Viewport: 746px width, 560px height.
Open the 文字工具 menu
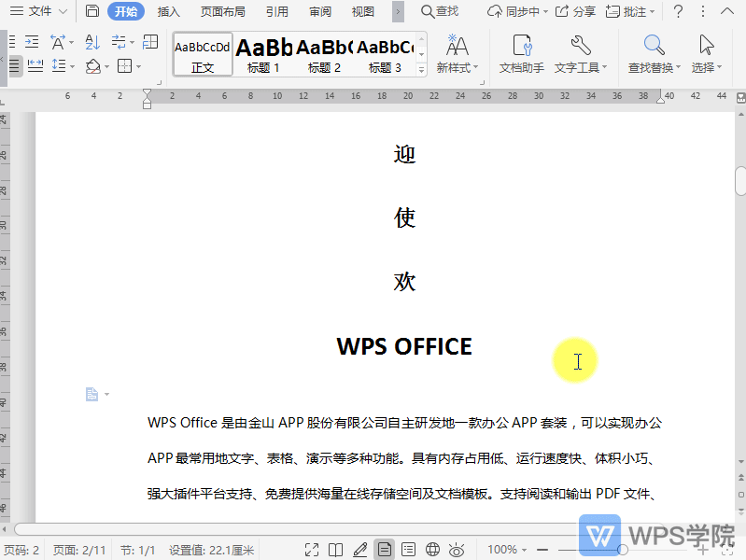coord(580,53)
